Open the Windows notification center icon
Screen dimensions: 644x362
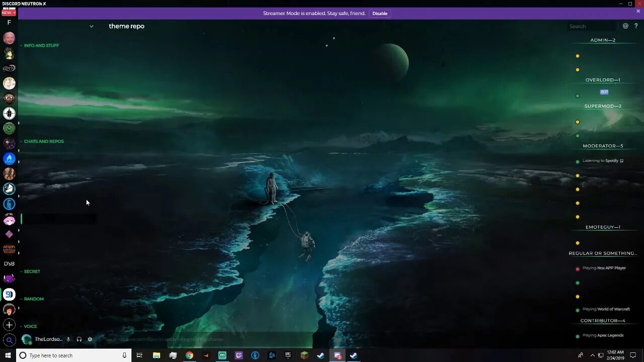click(633, 355)
